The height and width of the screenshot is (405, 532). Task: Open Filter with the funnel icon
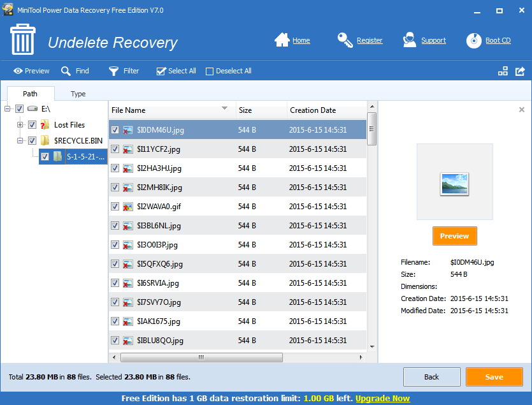113,71
